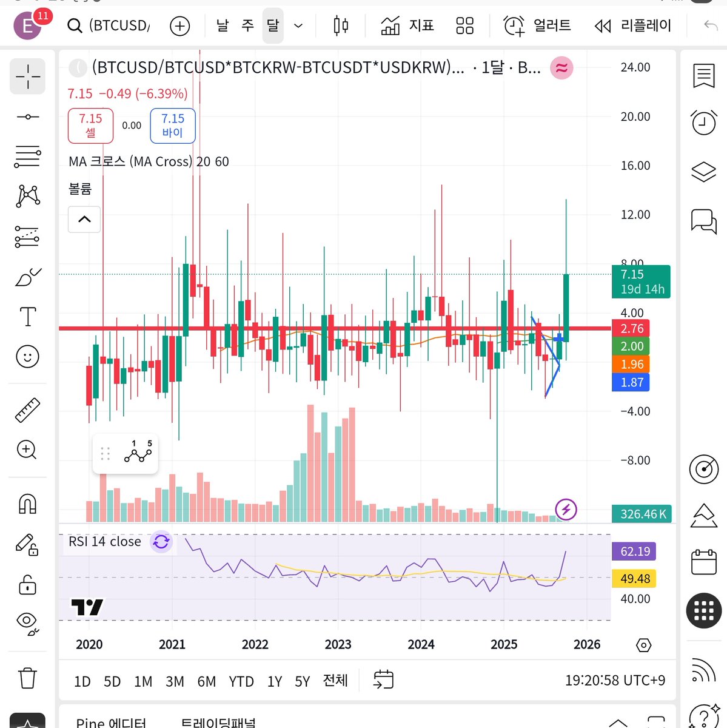The width and height of the screenshot is (727, 728).
Task: Toggle lock all drawing tools
Action: [28, 584]
